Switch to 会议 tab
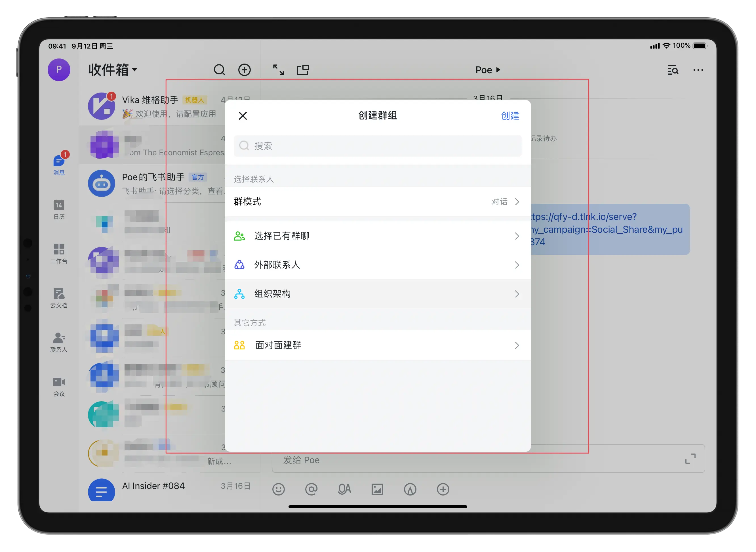Viewport: 756px width, 552px height. click(x=59, y=387)
